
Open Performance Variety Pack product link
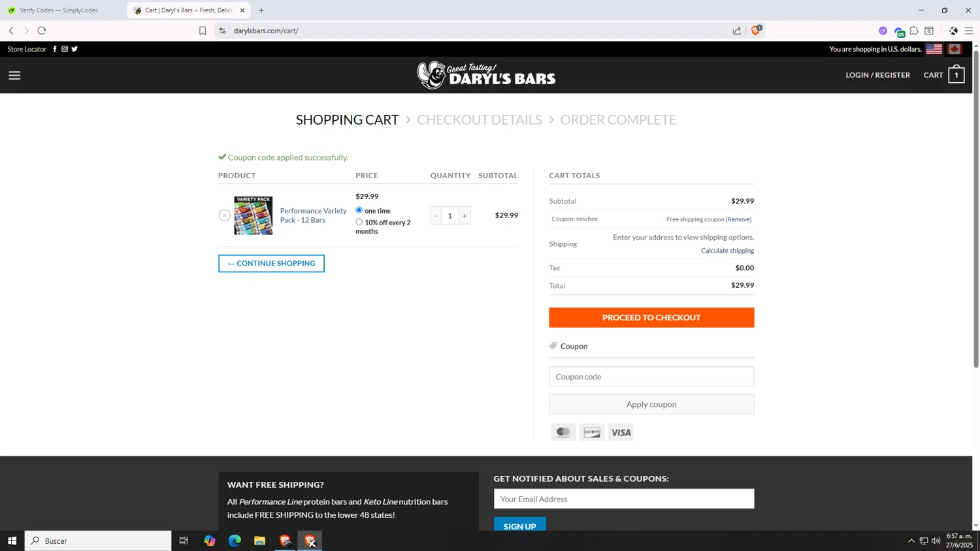[314, 215]
